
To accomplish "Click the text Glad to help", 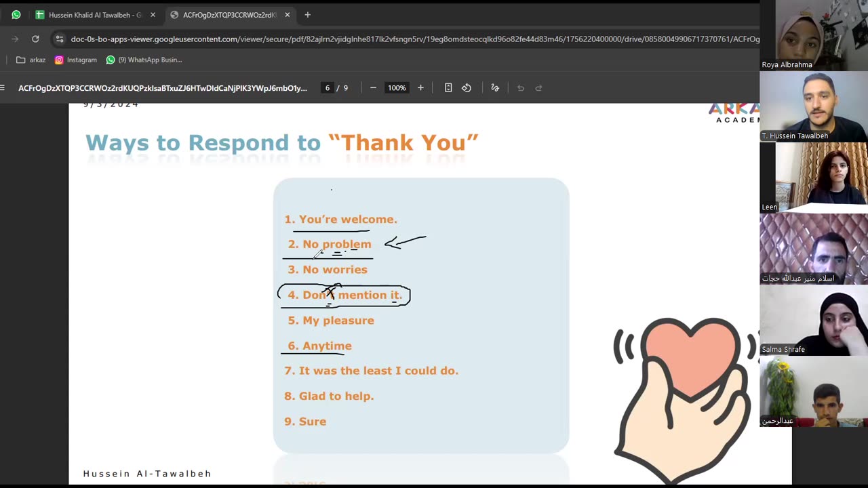I will (x=336, y=396).
